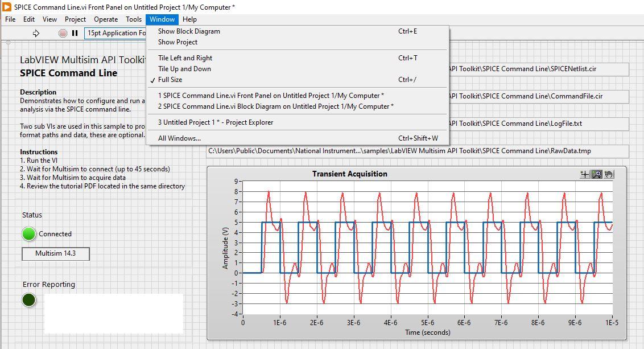Screen dimensions: 644x349
Task: Click the Error Reporting text box
Action: (114, 313)
